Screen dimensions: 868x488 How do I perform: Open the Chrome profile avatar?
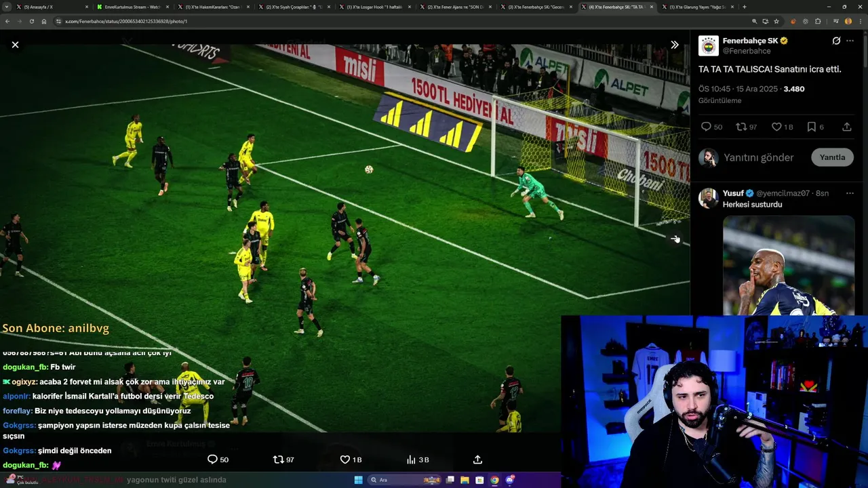tap(848, 21)
